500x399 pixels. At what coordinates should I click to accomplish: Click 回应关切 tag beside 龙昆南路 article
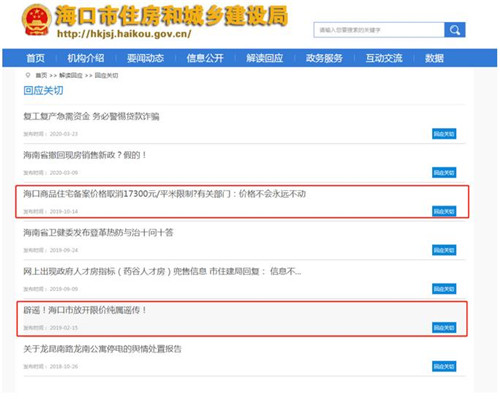pyautogui.click(x=444, y=366)
